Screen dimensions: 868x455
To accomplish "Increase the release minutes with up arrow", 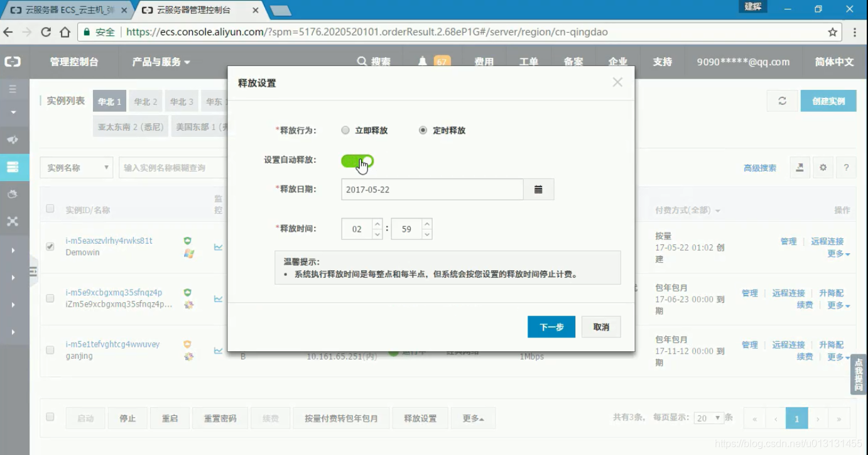I will tap(426, 224).
